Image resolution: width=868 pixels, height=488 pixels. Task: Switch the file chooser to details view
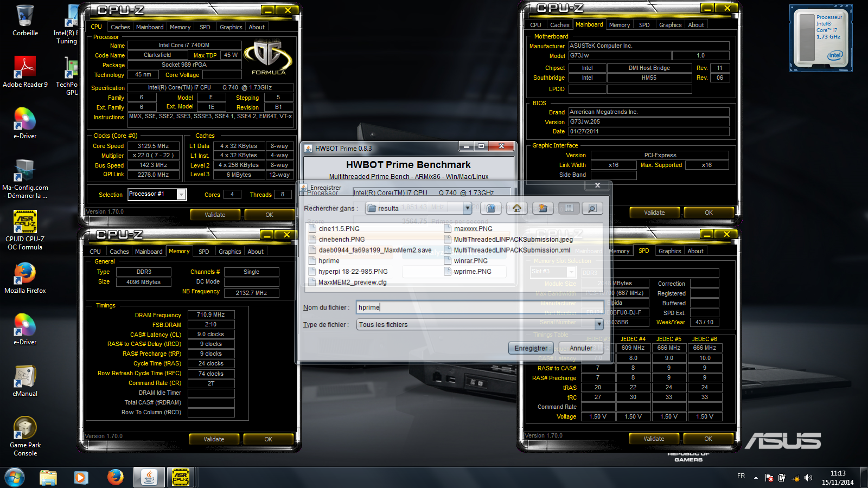click(x=592, y=208)
